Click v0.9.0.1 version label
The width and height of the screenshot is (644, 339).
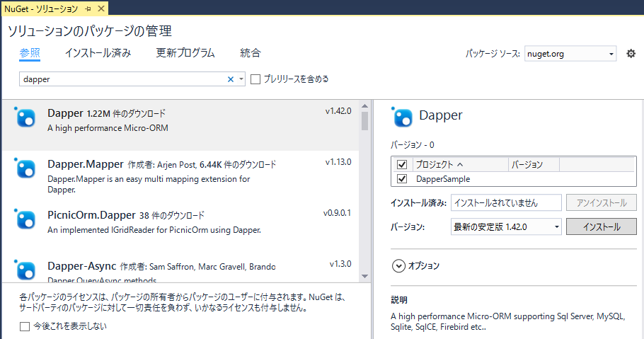pyautogui.click(x=337, y=213)
